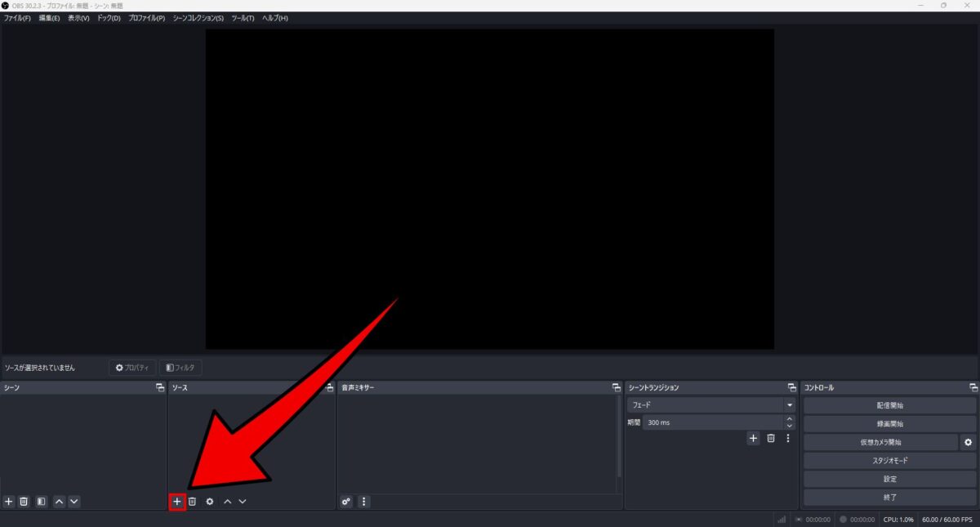Remove a source using the trash icon
This screenshot has width=980, height=527.
point(193,501)
